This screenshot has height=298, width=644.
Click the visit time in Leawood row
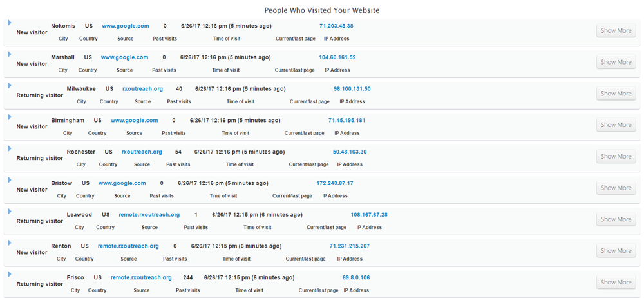click(257, 215)
